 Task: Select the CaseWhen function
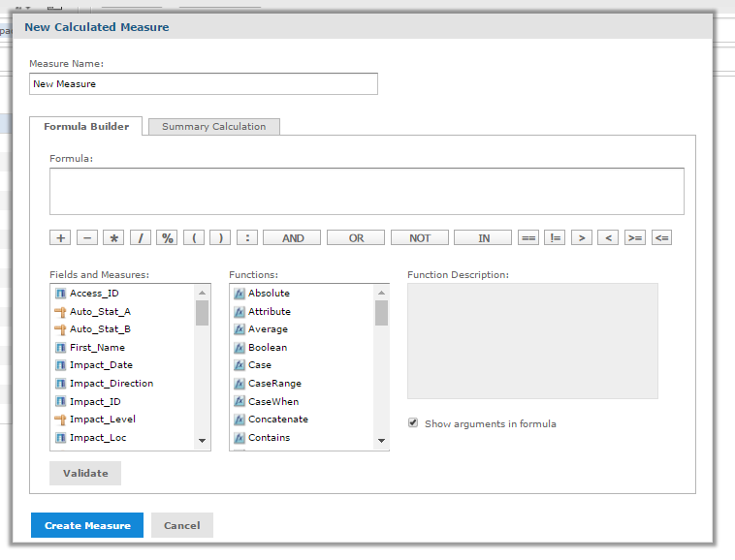[272, 401]
